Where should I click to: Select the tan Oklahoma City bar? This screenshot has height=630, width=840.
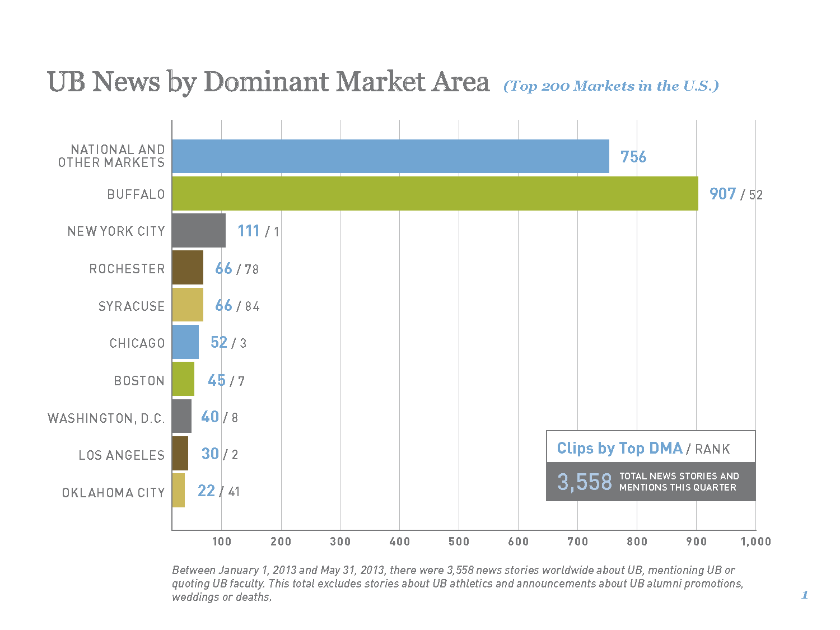tap(179, 491)
